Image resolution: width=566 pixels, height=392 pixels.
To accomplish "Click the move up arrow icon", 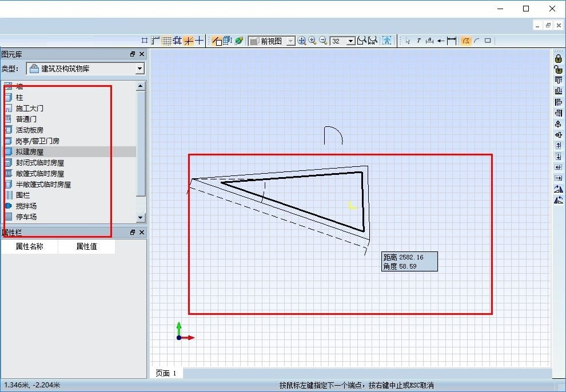I will click(x=559, y=146).
